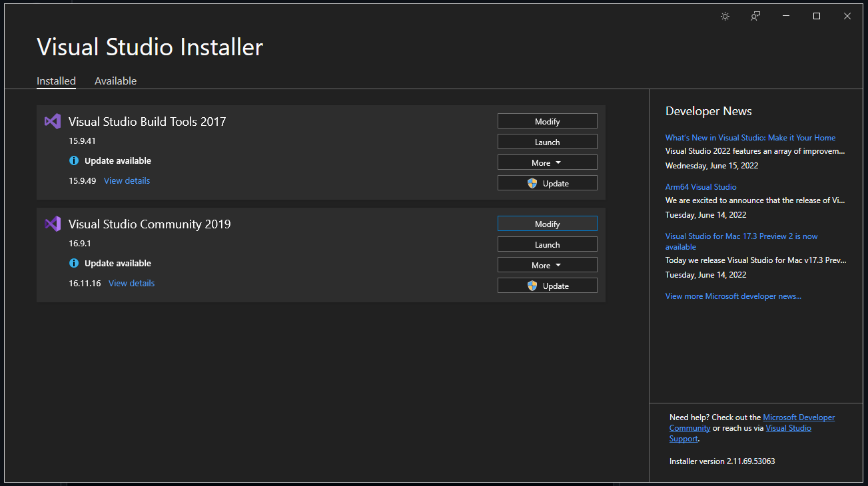The height and width of the screenshot is (486, 868).
Task: Open the Arm64 Visual Studio news link
Action: point(701,186)
